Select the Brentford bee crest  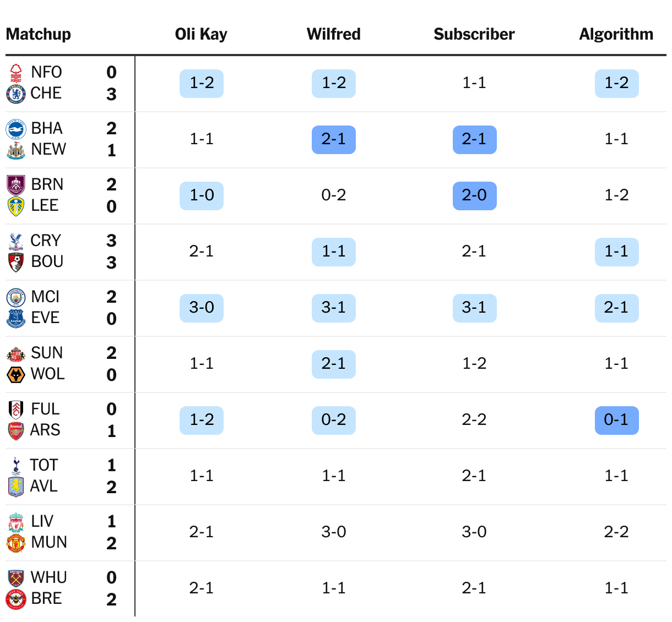(16, 599)
